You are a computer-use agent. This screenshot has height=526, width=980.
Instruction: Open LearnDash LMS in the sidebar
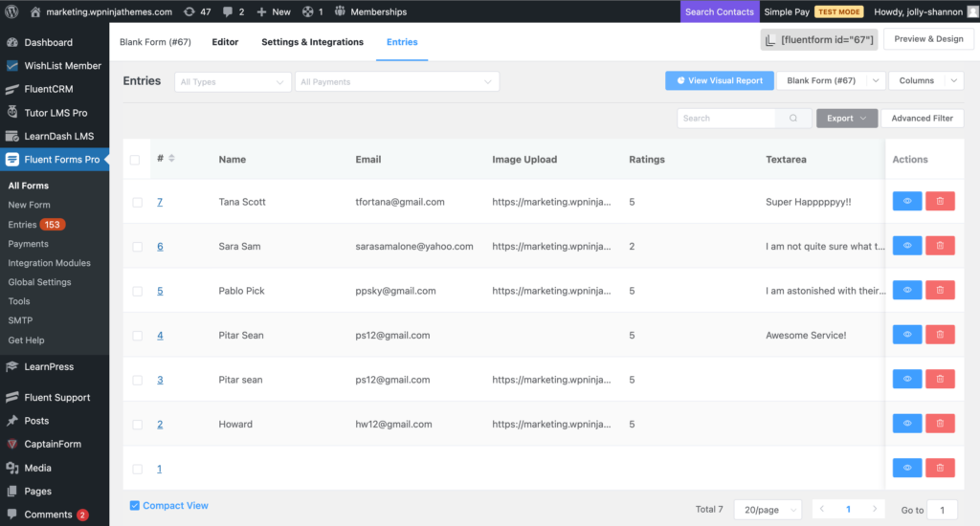pos(55,136)
